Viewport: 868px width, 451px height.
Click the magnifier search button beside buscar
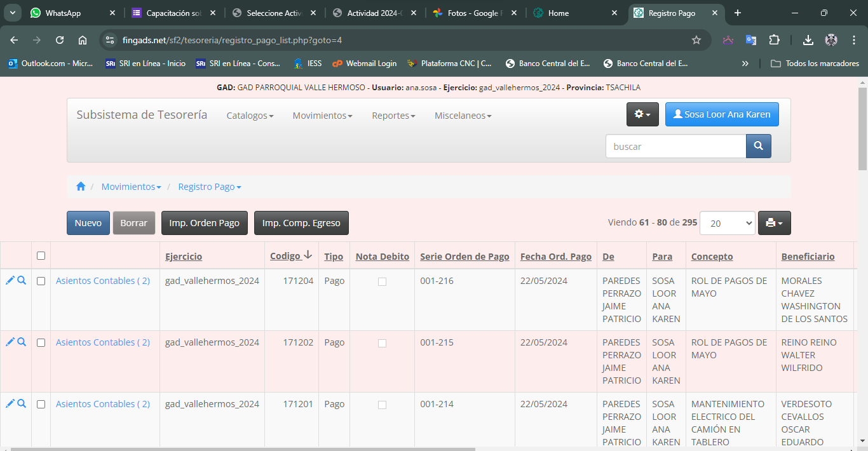(x=758, y=146)
